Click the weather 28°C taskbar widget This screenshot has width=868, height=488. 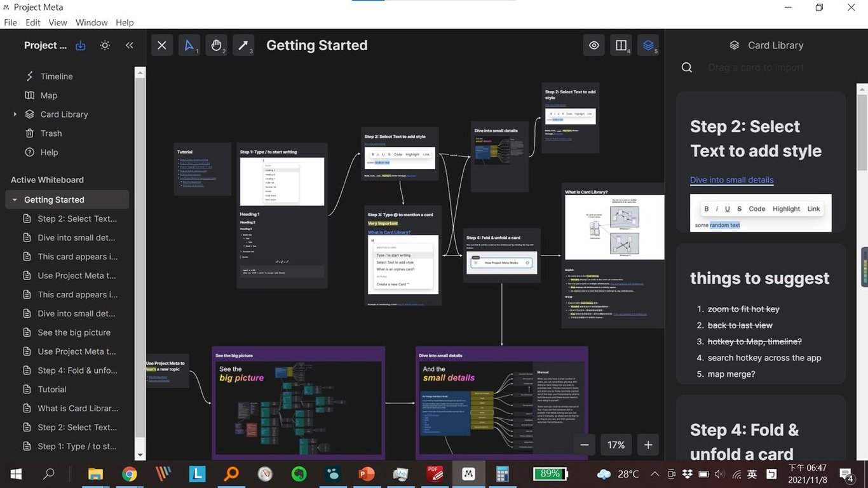click(618, 474)
